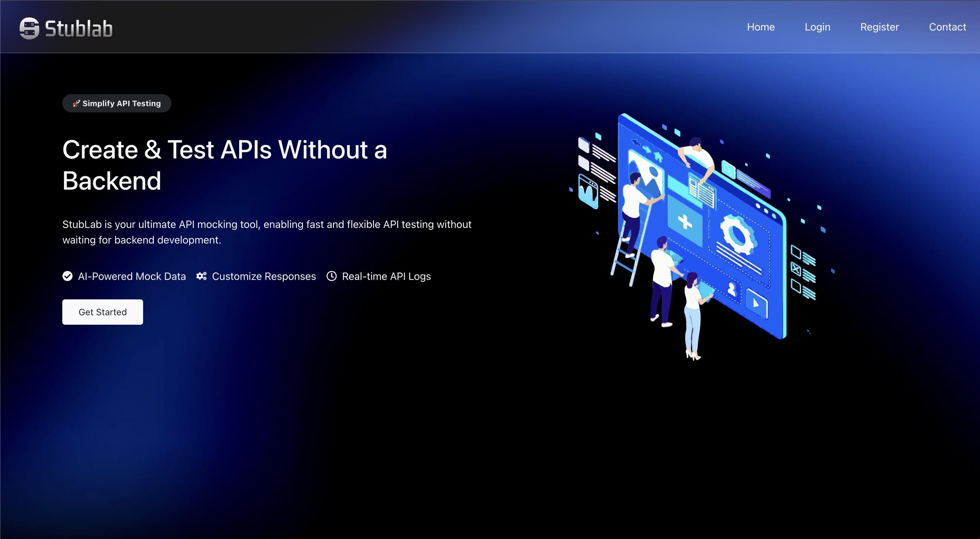Click the gears icon beside Customize Responses
This screenshot has width=980, height=539.
(202, 276)
